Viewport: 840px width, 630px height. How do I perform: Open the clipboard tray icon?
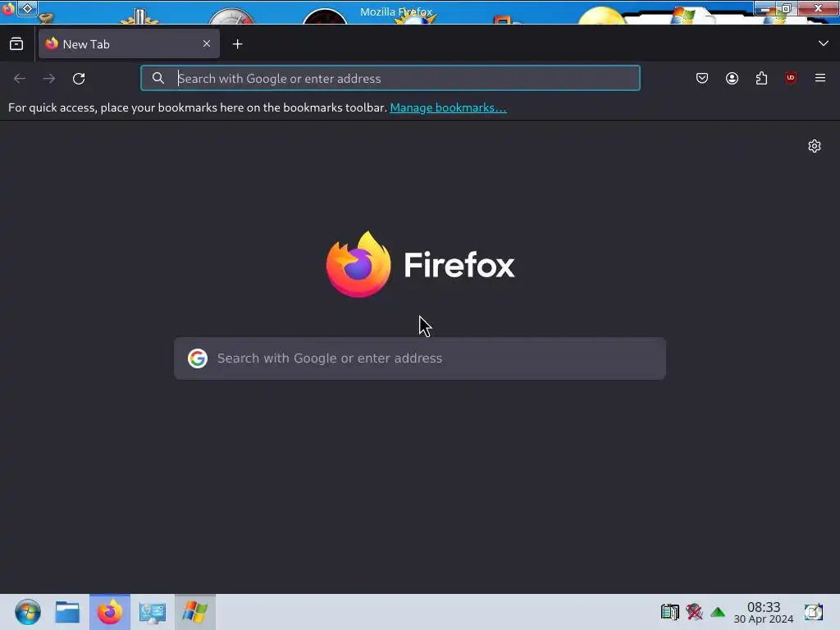pos(669,612)
